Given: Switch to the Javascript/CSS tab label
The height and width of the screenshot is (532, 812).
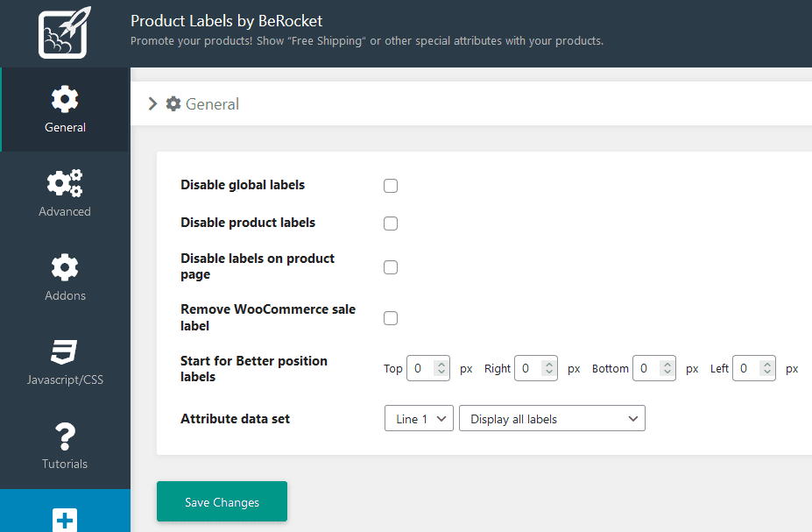Looking at the screenshot, I should pyautogui.click(x=65, y=379).
